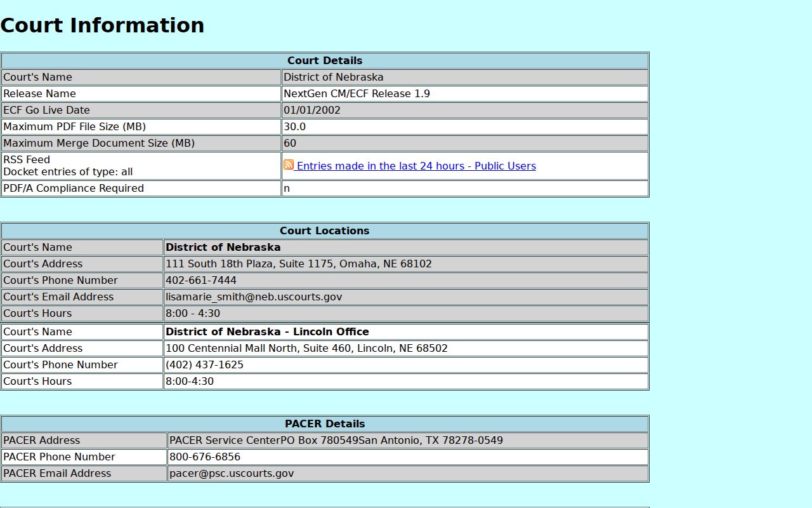Click the orange RSS feed icon
This screenshot has height=508, width=812.
pyautogui.click(x=289, y=165)
